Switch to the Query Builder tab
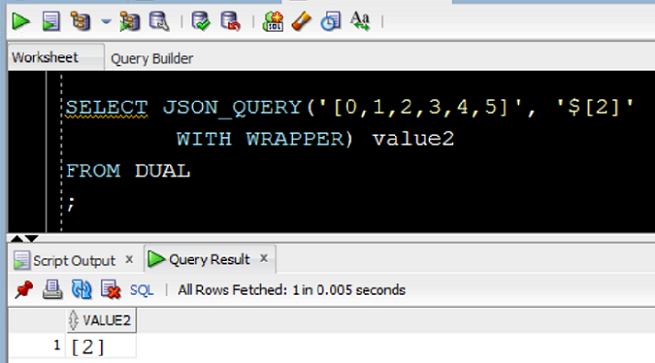The image size is (655, 363). coord(152,58)
